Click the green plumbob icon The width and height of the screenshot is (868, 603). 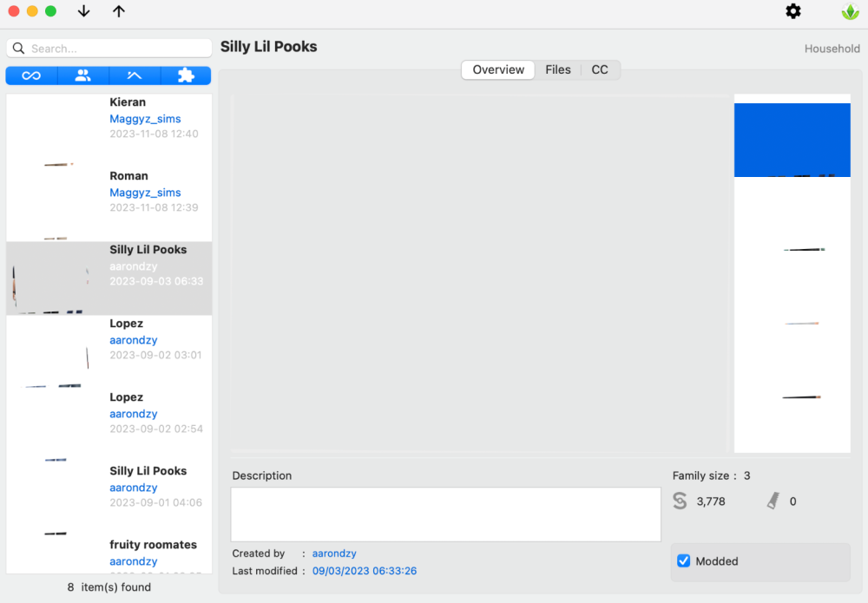[x=851, y=11]
